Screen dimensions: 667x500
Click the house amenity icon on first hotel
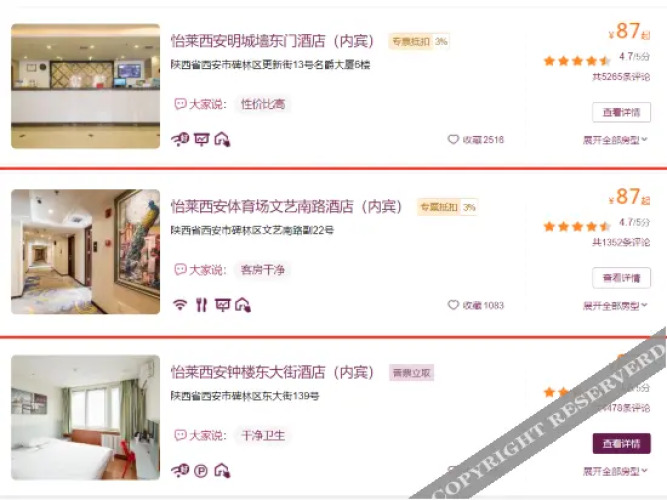pos(222,139)
